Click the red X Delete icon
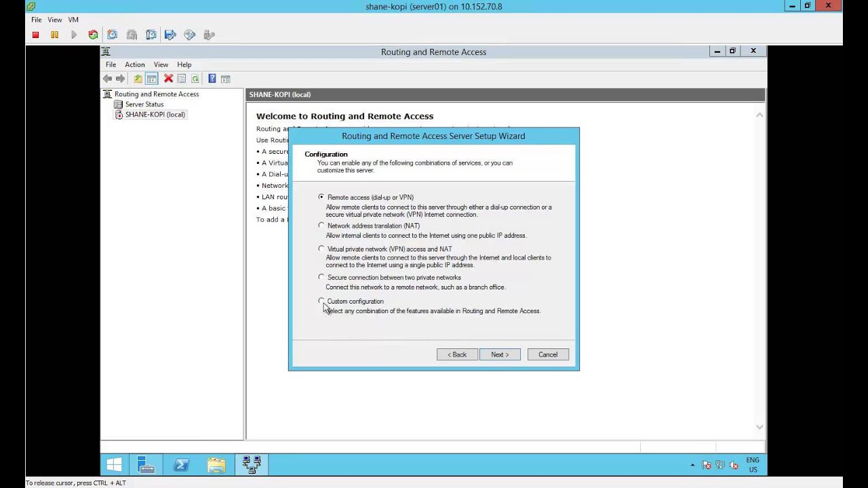The height and width of the screenshot is (488, 868). click(168, 79)
